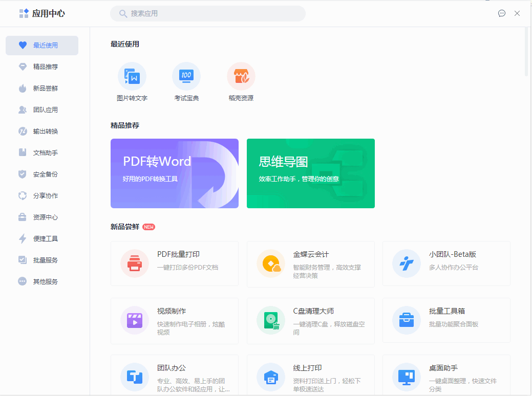This screenshot has height=396, width=532.
Task: Launch the 考试宝典 app icon
Action: click(186, 76)
